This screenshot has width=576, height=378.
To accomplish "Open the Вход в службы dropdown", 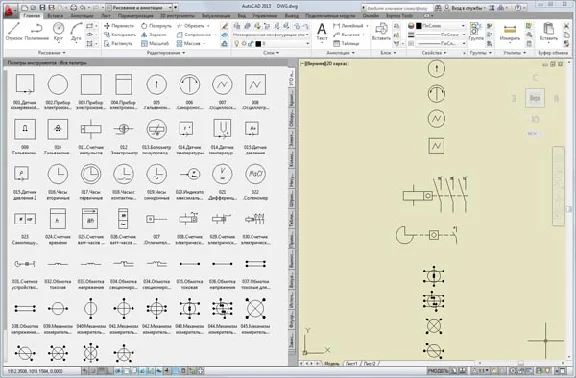I will [x=468, y=7].
